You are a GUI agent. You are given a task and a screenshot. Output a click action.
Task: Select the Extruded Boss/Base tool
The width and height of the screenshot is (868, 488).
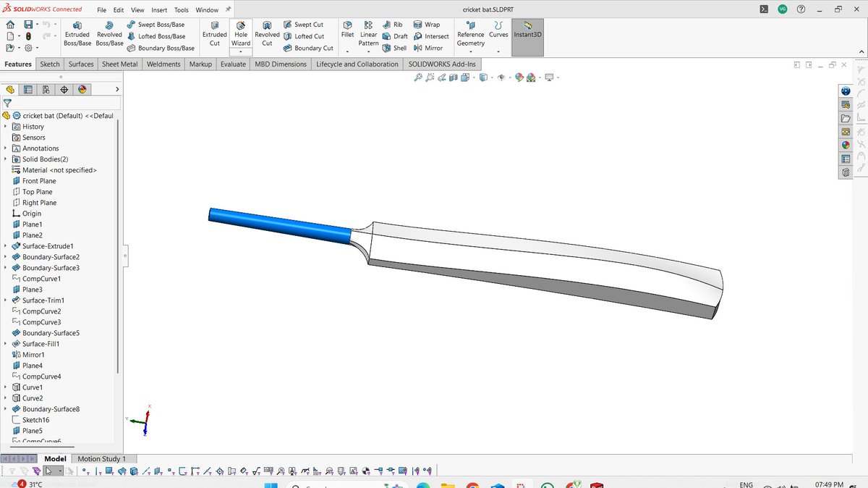(77, 34)
